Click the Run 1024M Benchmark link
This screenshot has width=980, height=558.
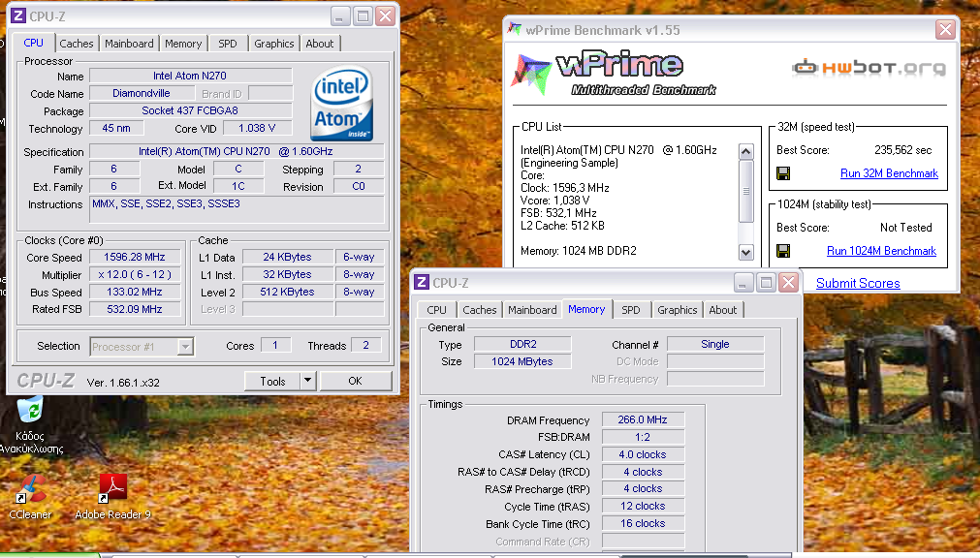[x=881, y=251]
